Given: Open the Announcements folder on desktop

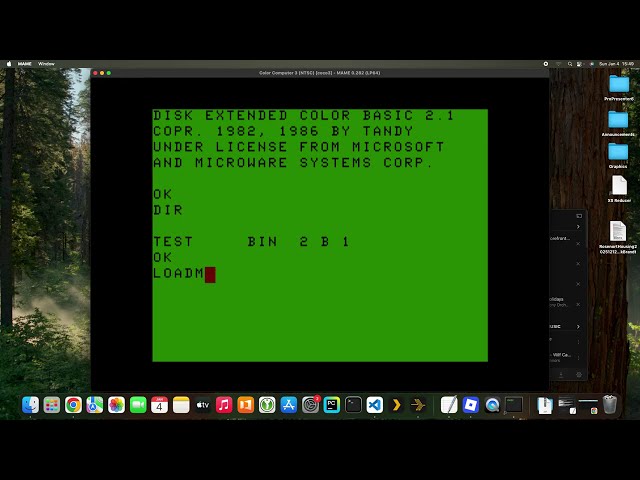Looking at the screenshot, I should click(619, 120).
